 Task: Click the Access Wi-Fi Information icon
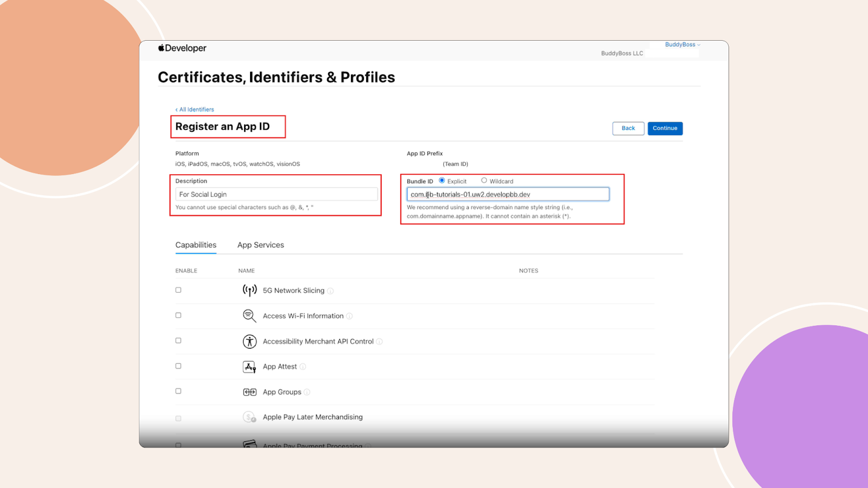pos(250,316)
